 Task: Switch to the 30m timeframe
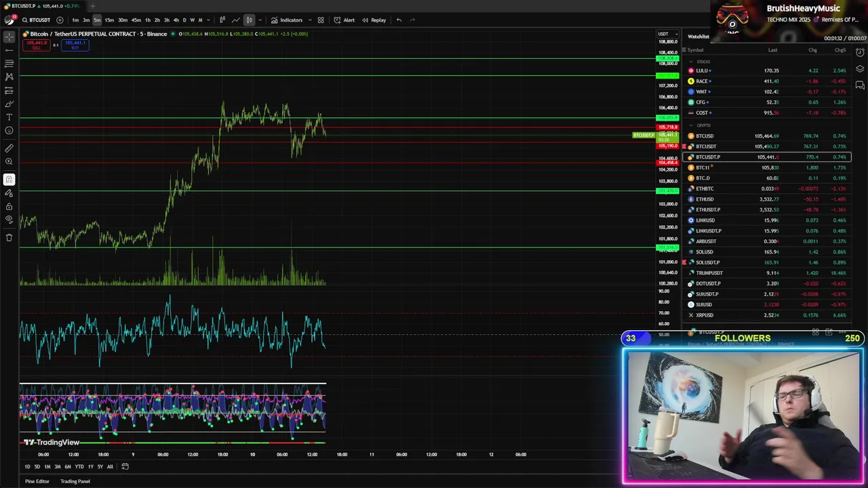tap(123, 20)
